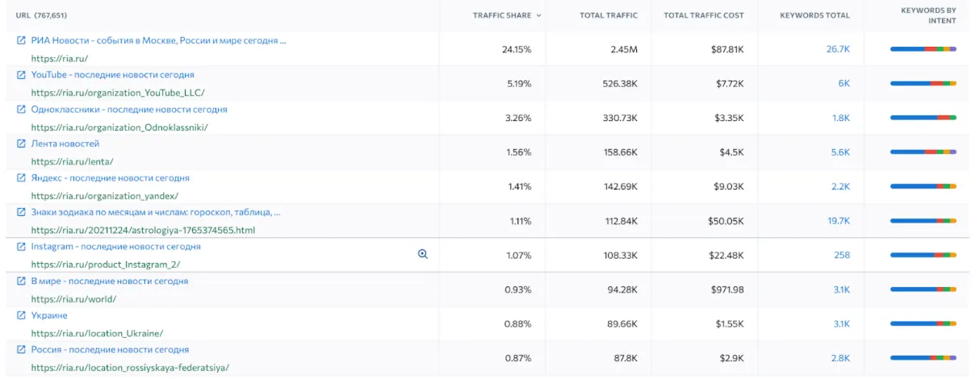Click intent color bar for ria.ru homepage
The width and height of the screenshot is (980, 379).
(923, 49)
